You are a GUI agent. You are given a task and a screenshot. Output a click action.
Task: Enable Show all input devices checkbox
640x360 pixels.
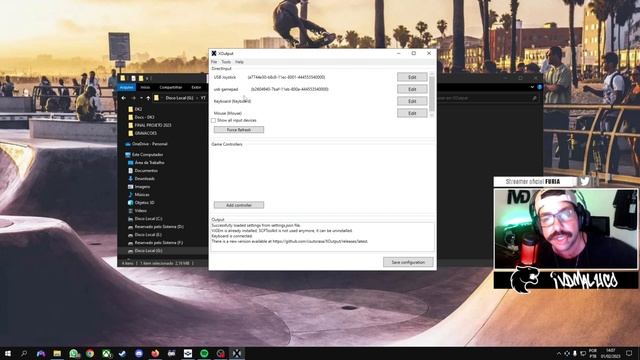(x=213, y=120)
